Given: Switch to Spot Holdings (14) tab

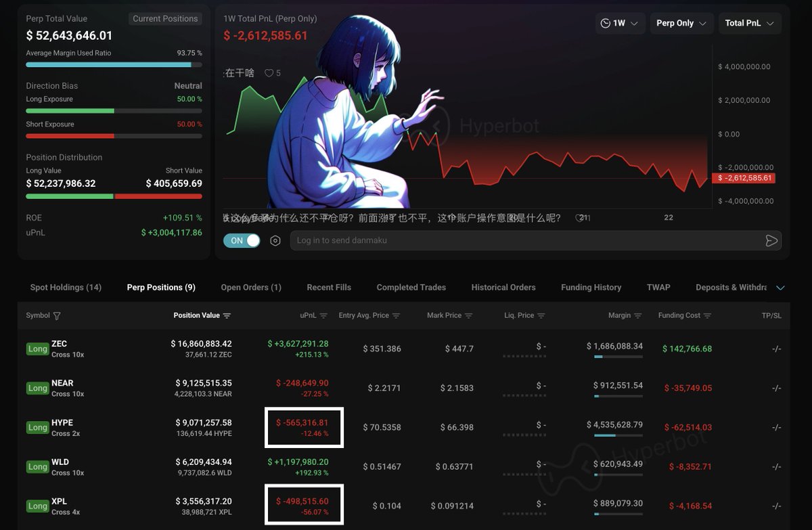Looking at the screenshot, I should tap(66, 288).
